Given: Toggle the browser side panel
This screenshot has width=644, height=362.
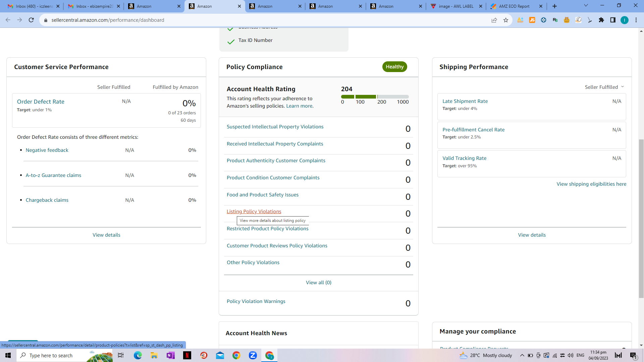Looking at the screenshot, I should click(x=613, y=20).
